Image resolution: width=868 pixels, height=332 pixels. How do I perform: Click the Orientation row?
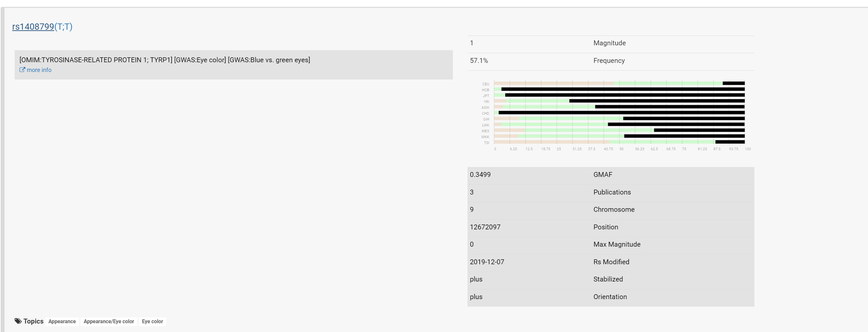611,297
